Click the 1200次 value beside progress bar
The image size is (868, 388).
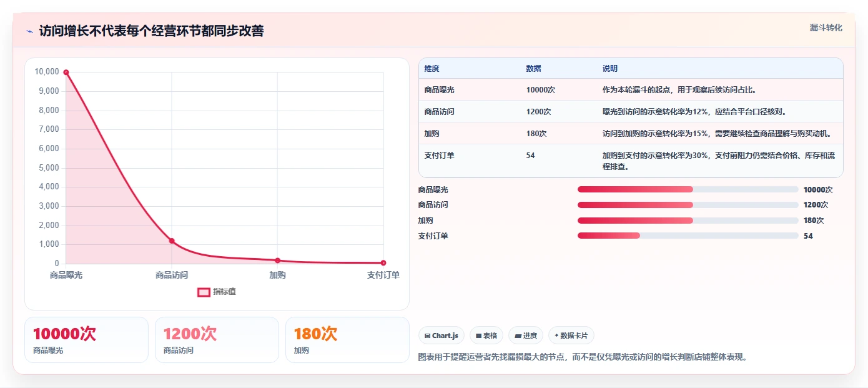click(816, 205)
